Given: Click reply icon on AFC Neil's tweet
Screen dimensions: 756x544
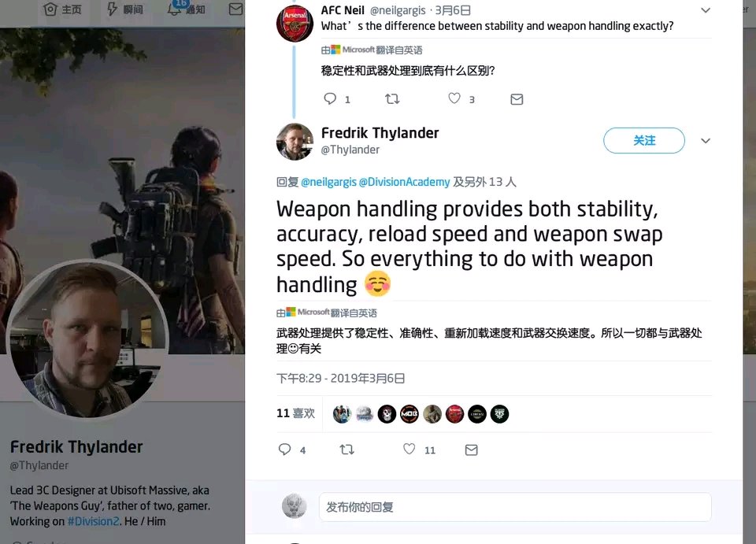Looking at the screenshot, I should (x=330, y=98).
